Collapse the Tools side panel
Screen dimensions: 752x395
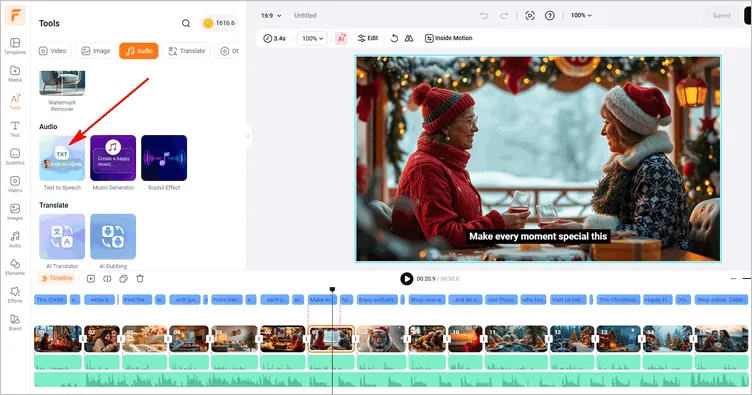(x=248, y=136)
